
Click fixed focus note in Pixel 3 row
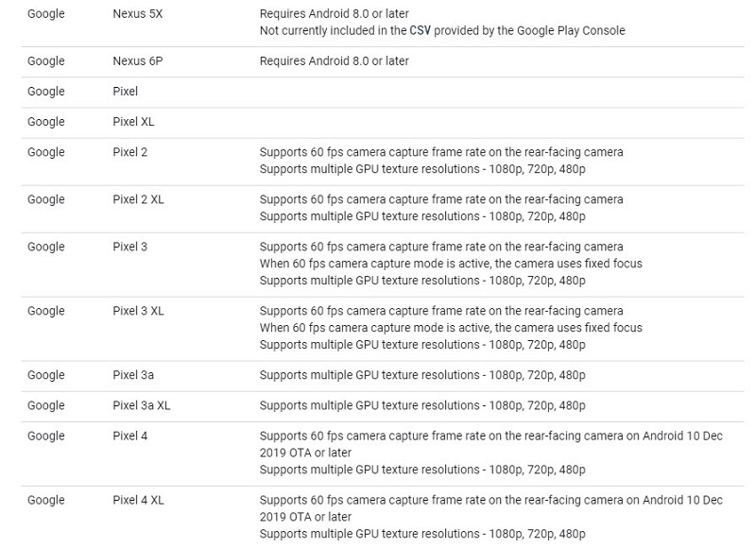451,264
